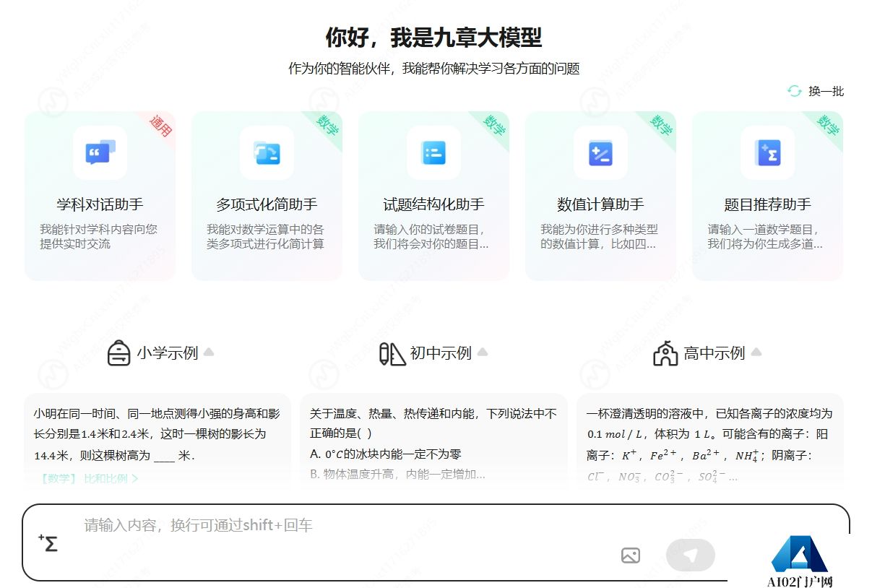Click the description 我能对数学运算中的各类多项式
The width and height of the screenshot is (872, 588).
pyautogui.click(x=265, y=236)
